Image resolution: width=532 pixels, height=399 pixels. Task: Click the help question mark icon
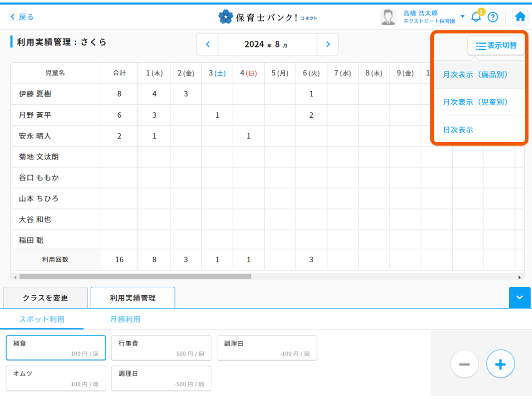tap(493, 16)
